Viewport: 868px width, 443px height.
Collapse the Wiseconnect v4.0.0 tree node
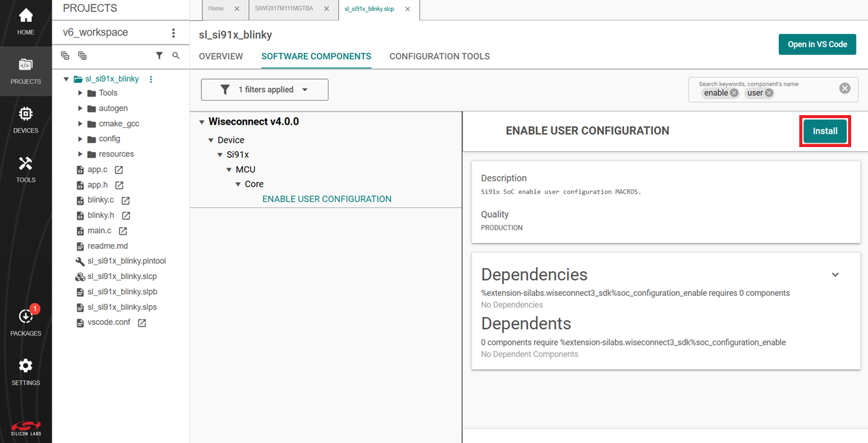202,121
